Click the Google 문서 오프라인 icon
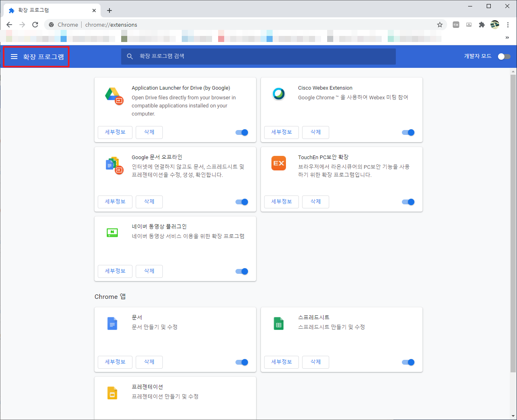This screenshot has width=517, height=420. pyautogui.click(x=114, y=165)
